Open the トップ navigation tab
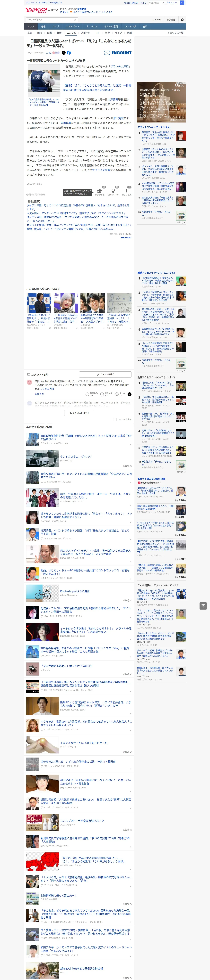 point(31,27)
